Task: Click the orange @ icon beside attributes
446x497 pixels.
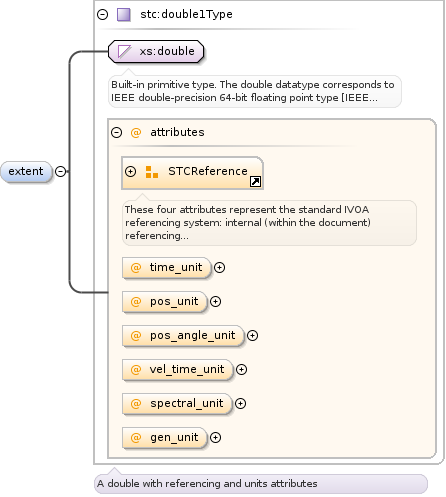Action: (x=136, y=133)
